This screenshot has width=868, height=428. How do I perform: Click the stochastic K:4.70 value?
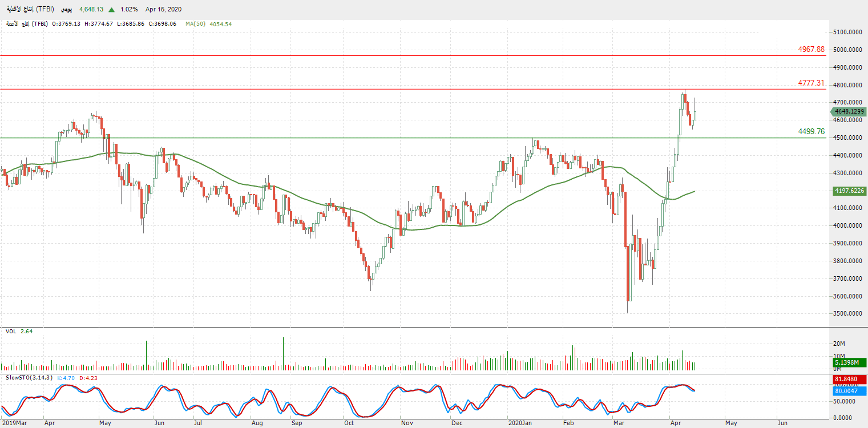65,378
